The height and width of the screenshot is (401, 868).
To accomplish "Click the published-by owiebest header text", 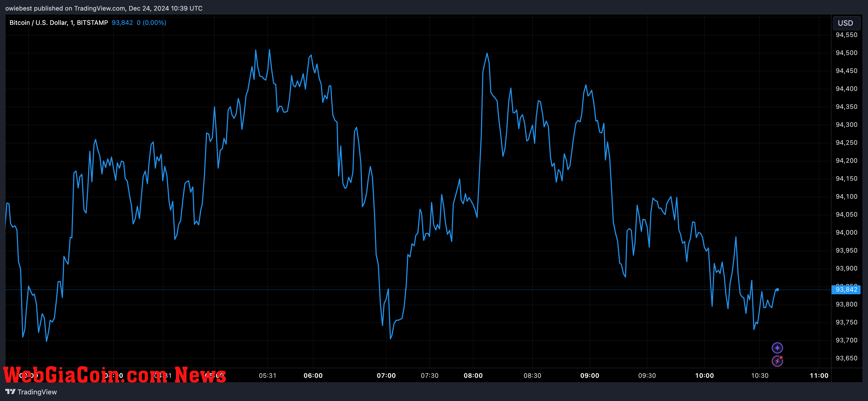I will click(104, 8).
